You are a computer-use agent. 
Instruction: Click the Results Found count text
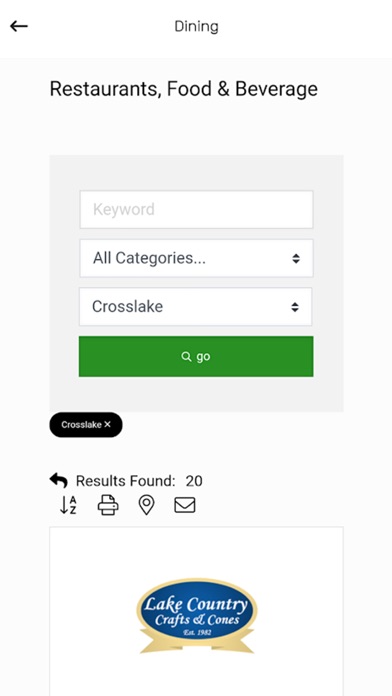[139, 481]
